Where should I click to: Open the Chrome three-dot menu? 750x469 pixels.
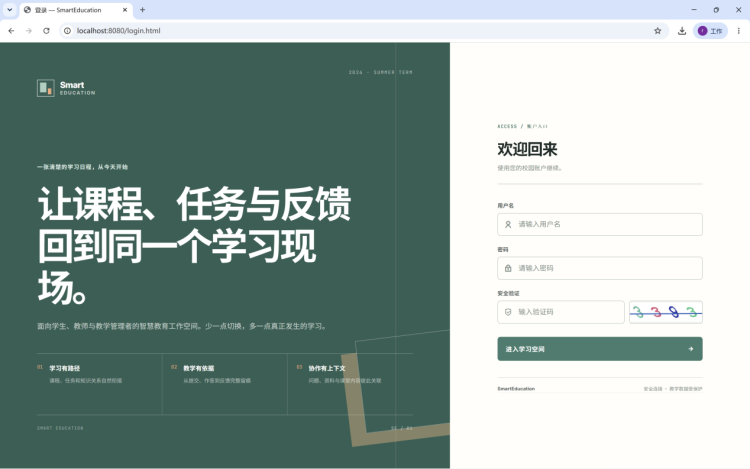coord(739,31)
